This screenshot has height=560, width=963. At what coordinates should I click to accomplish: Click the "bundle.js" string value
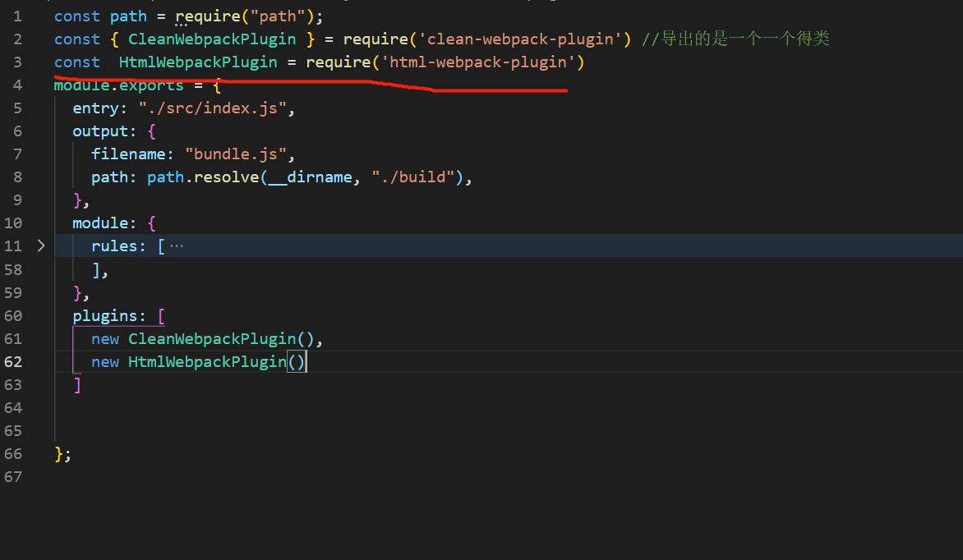236,154
